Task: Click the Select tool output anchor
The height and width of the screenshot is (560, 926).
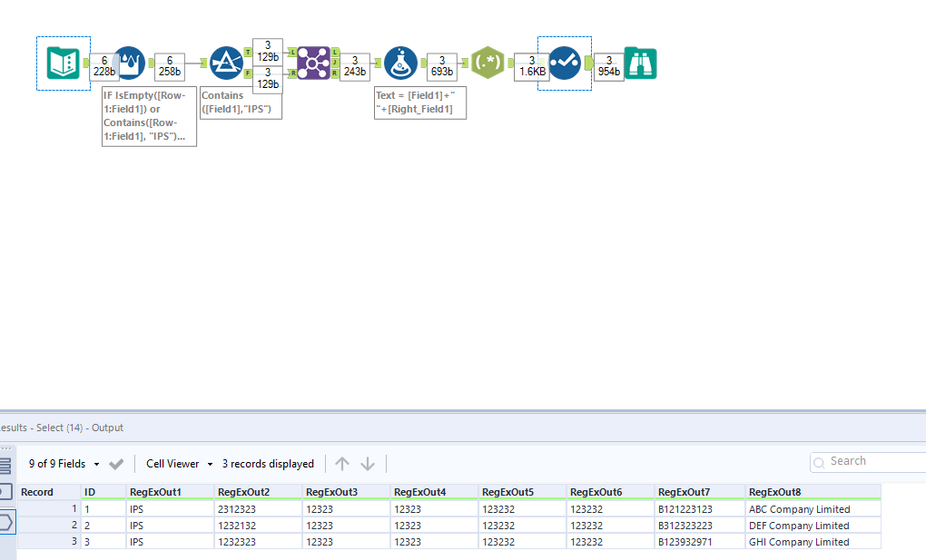Action: (589, 63)
